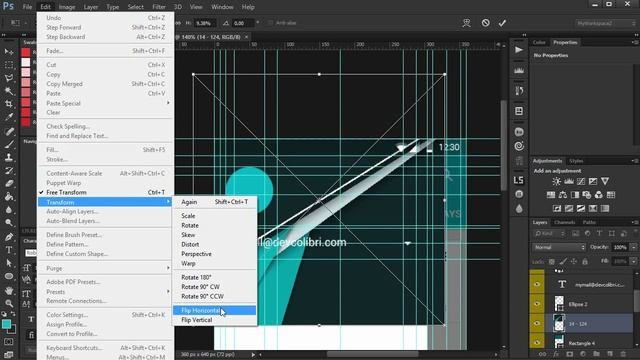Screen dimensions: 640x360
Task: Add Color Balance adjustment icon
Action: pos(562,195)
